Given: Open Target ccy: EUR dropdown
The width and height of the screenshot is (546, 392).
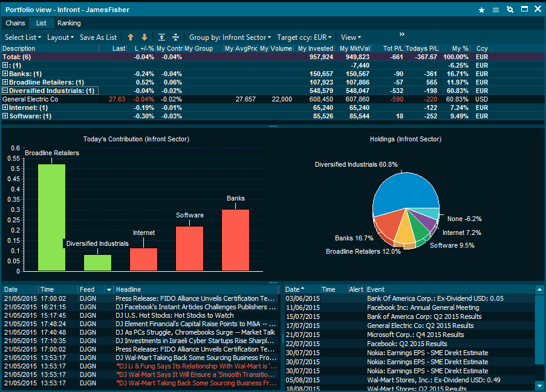Looking at the screenshot, I should coord(304,37).
